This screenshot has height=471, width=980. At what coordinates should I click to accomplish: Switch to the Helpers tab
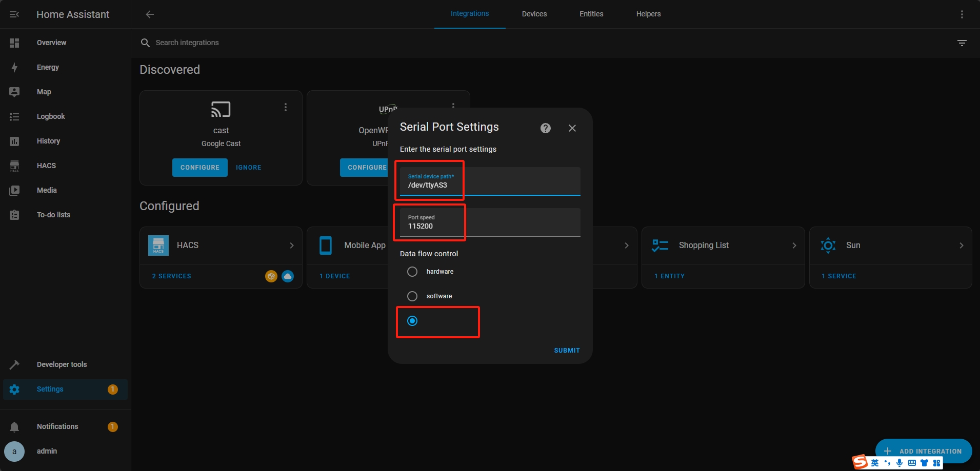pos(648,14)
